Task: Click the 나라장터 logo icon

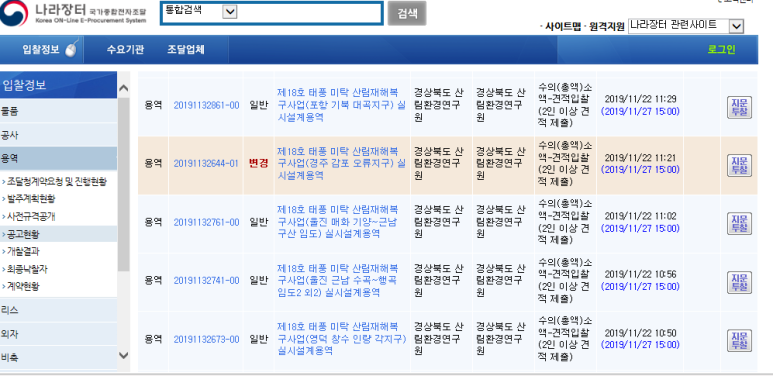Action: click(14, 14)
